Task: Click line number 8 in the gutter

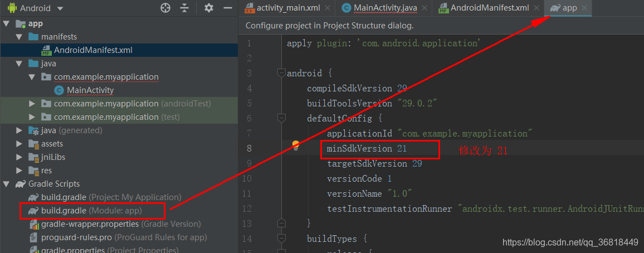Action: pos(250,148)
